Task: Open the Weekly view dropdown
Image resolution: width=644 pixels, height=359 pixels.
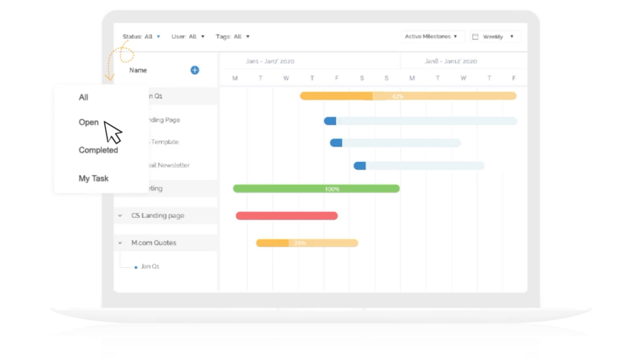Action: pos(496,36)
